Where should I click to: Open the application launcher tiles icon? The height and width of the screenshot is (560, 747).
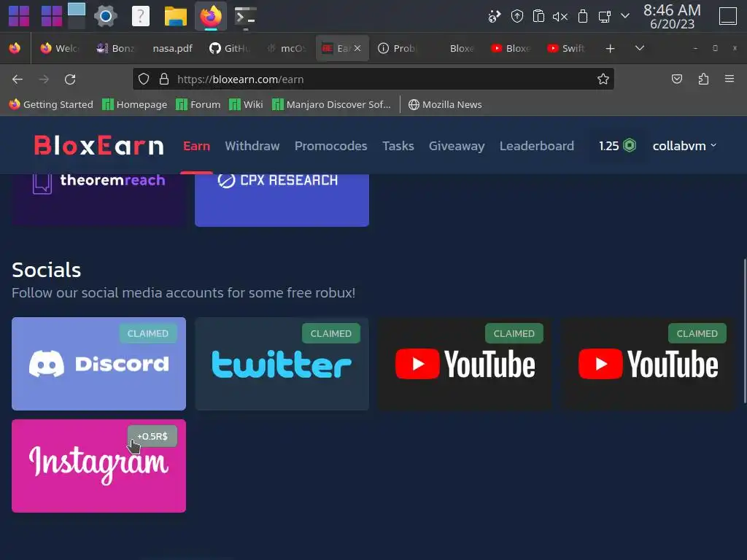(x=19, y=17)
